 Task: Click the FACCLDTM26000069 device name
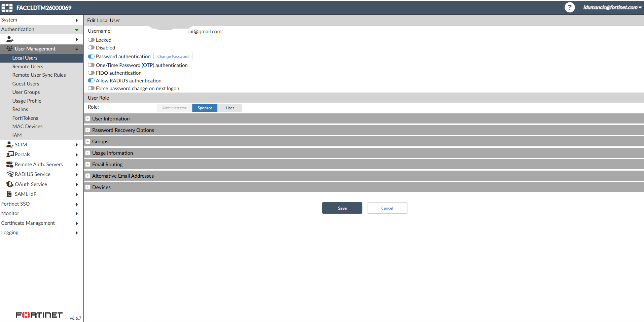click(x=44, y=8)
